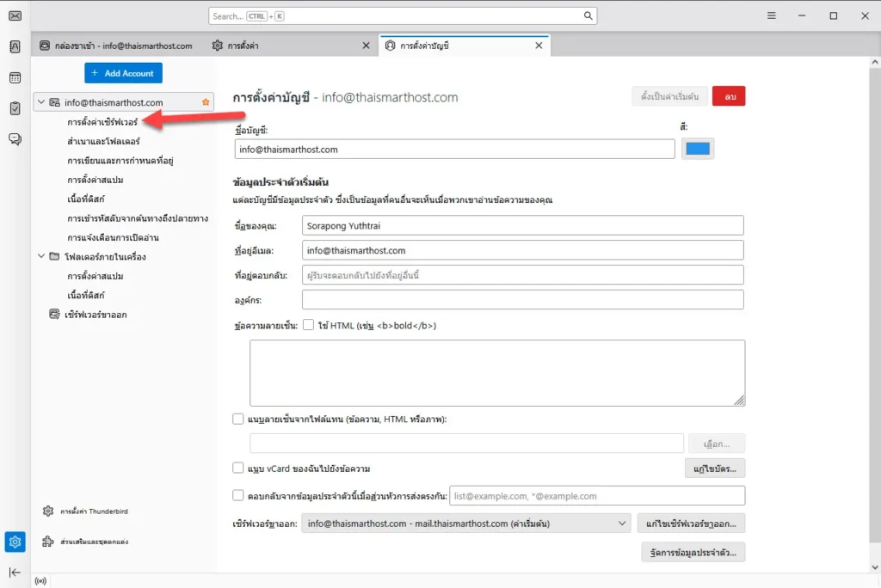
Task: Close the การตั้งค่า tab
Action: coord(366,46)
